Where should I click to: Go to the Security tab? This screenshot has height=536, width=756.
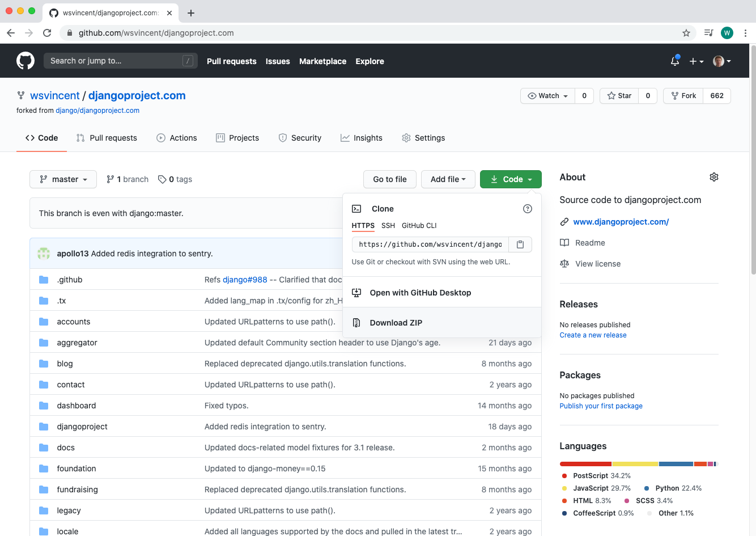[300, 138]
